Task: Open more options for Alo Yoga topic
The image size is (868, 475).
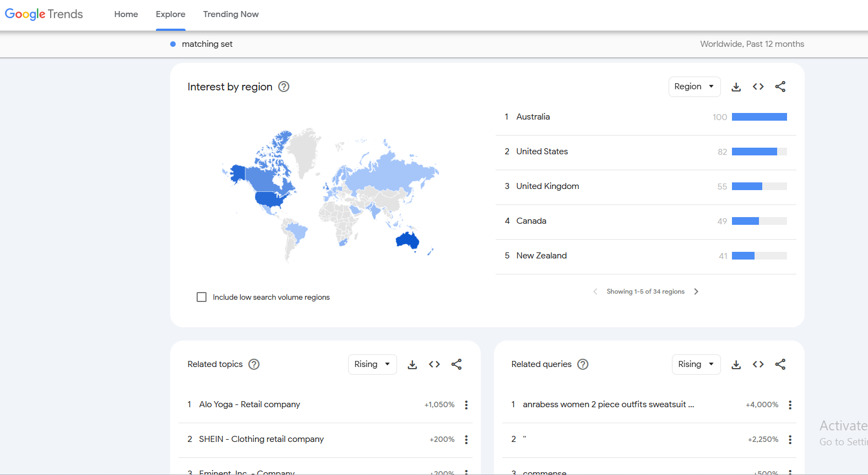Action: pyautogui.click(x=466, y=405)
